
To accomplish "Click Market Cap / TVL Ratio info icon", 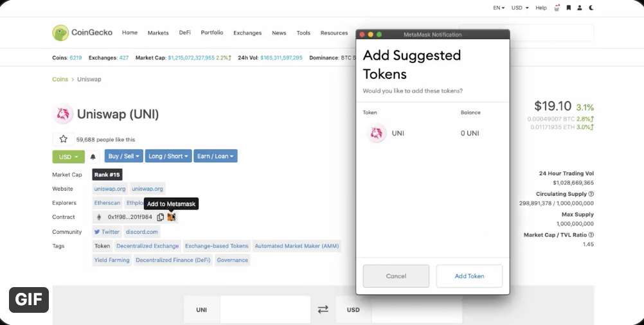I will (x=591, y=234).
